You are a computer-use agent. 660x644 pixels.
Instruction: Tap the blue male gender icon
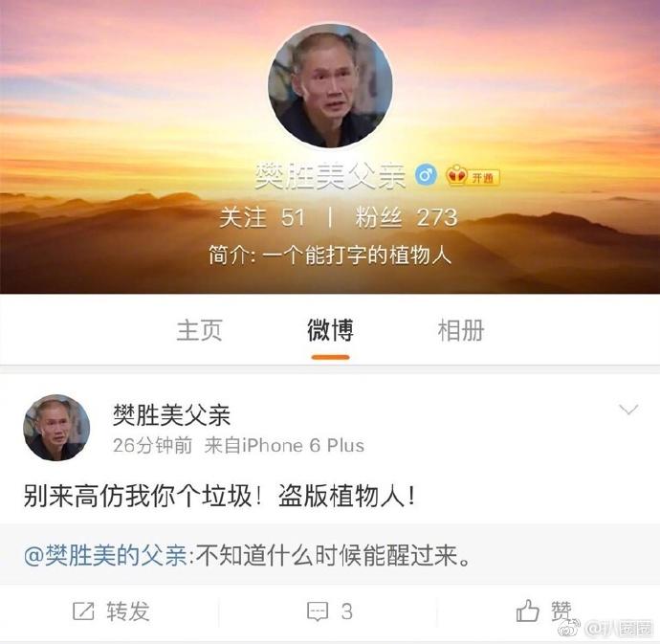point(426,175)
